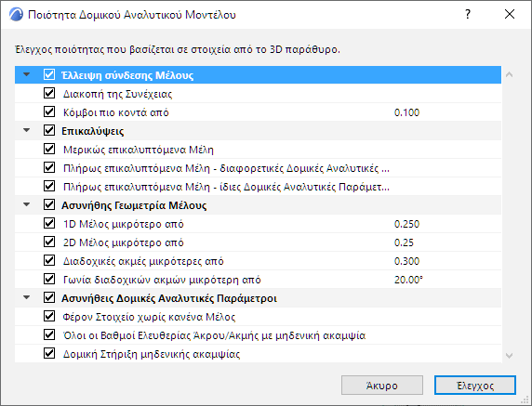Toggle the Έλλειψη σύνδεσης Μέλους group checkbox
The image size is (532, 406).
[x=49, y=74]
